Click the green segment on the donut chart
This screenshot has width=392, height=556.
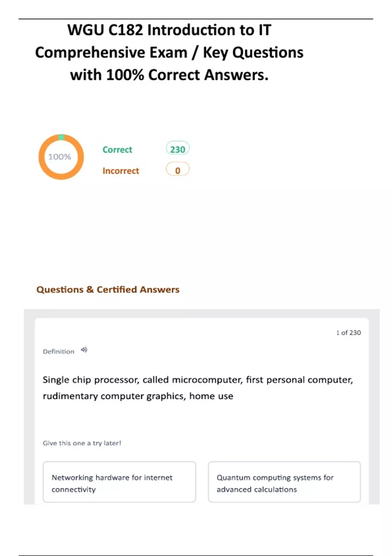coord(61,137)
